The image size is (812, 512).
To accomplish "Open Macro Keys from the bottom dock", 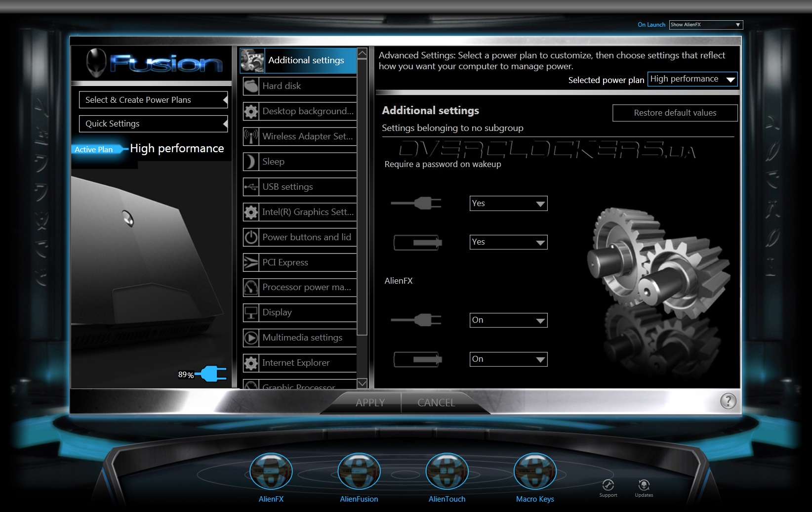I will (535, 471).
